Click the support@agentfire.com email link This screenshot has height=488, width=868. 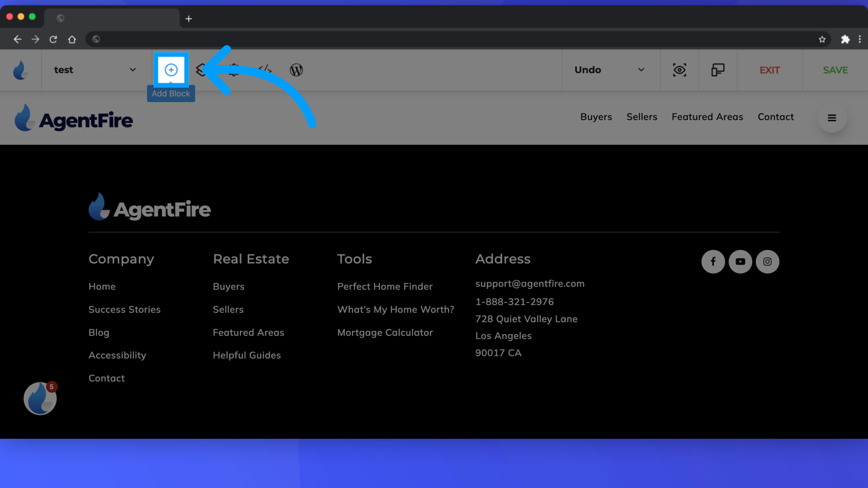pos(530,283)
